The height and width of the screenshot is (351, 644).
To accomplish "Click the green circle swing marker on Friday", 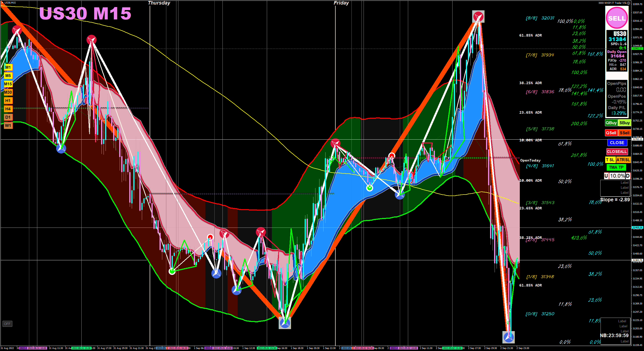I will tap(369, 188).
